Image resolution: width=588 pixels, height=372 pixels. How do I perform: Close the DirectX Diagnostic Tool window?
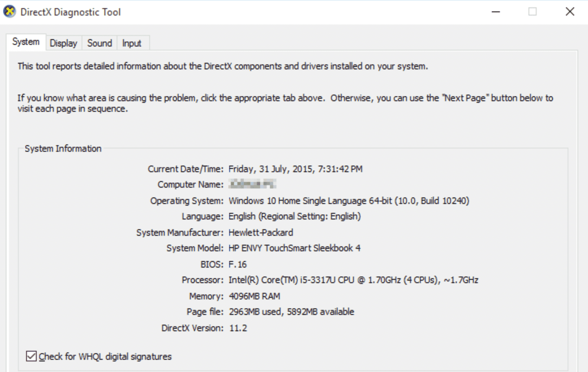(x=570, y=12)
